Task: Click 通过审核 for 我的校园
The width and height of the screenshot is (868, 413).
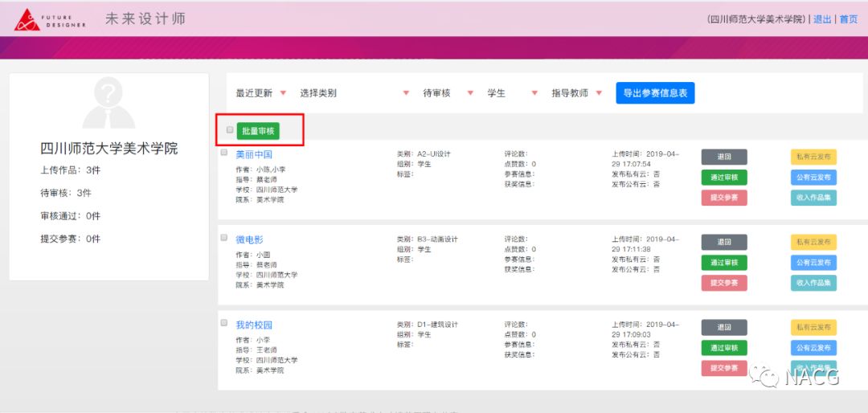Action: 724,348
